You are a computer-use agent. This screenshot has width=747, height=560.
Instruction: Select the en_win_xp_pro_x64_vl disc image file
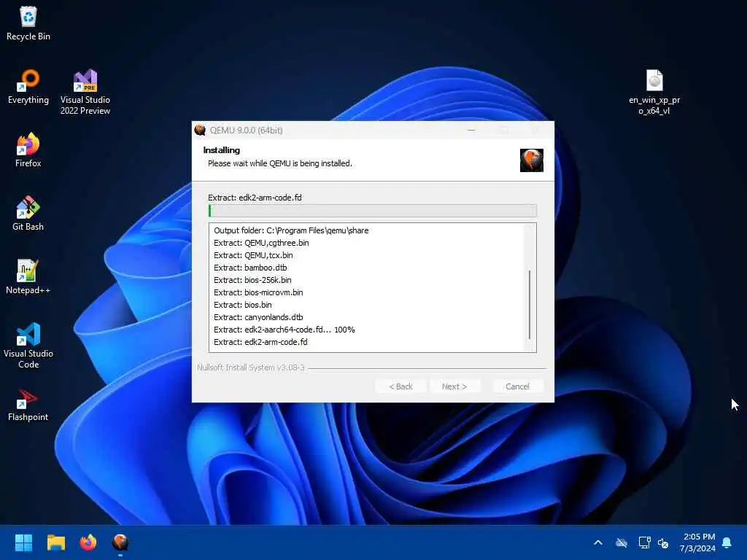(x=654, y=92)
